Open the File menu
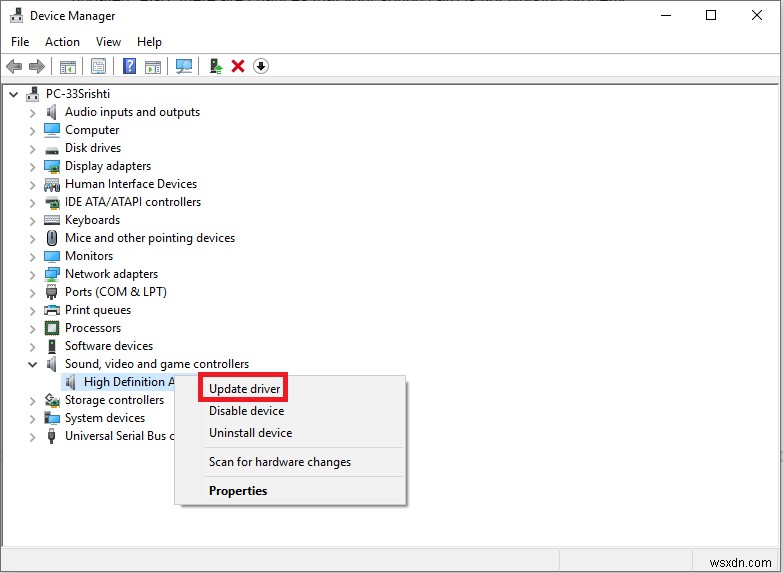Viewport: 783px width, 573px height. (20, 41)
